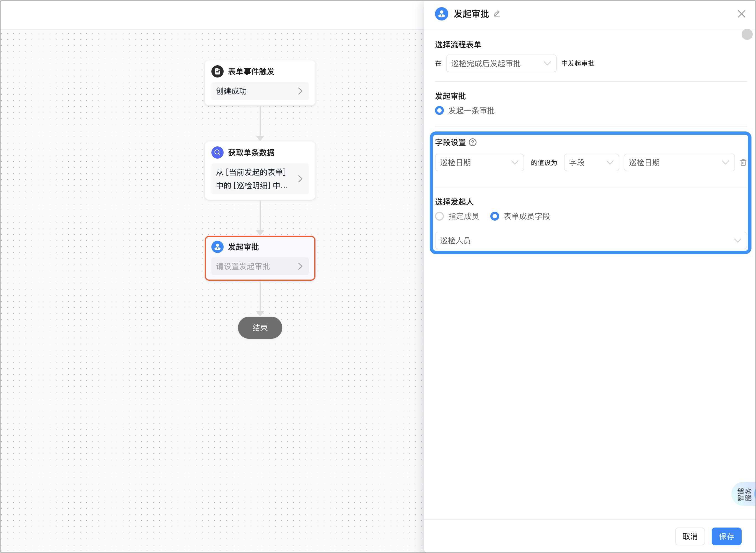
Task: Expand the 字段 value type dropdown
Action: (591, 163)
